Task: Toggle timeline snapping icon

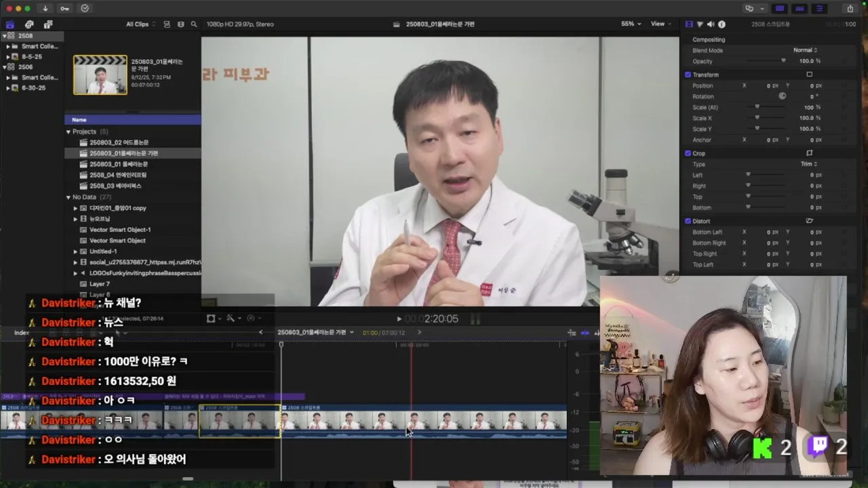Action: [585, 333]
